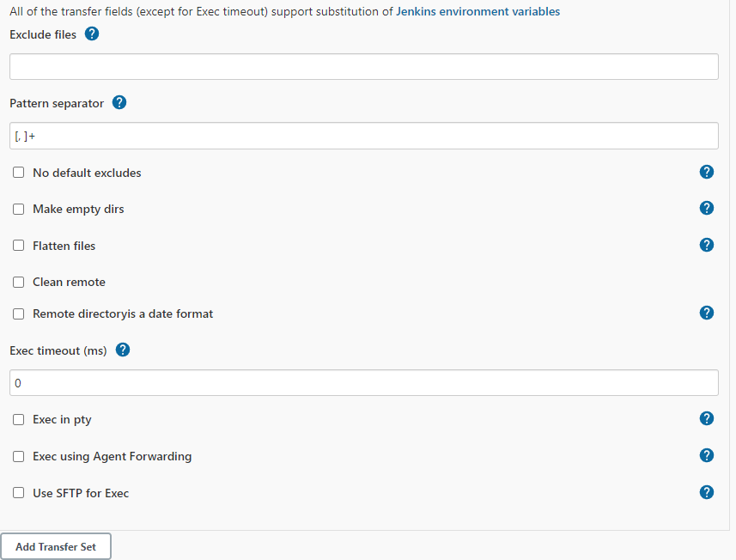Open help for Exec using Agent Forwarding
This screenshot has height=560, width=736.
(706, 455)
